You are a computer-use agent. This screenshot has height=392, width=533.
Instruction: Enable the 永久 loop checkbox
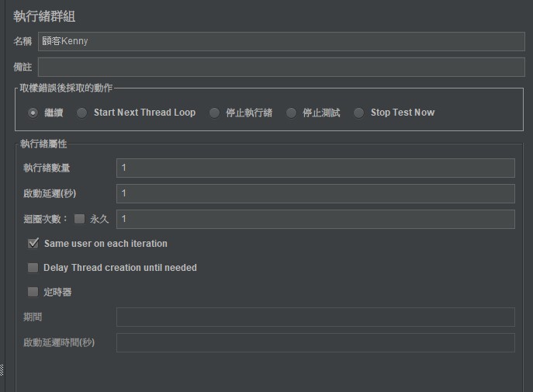point(79,219)
